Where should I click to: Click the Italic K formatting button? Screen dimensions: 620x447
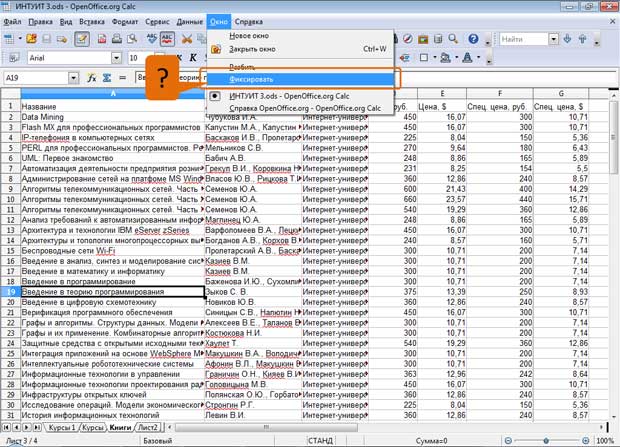(x=193, y=58)
